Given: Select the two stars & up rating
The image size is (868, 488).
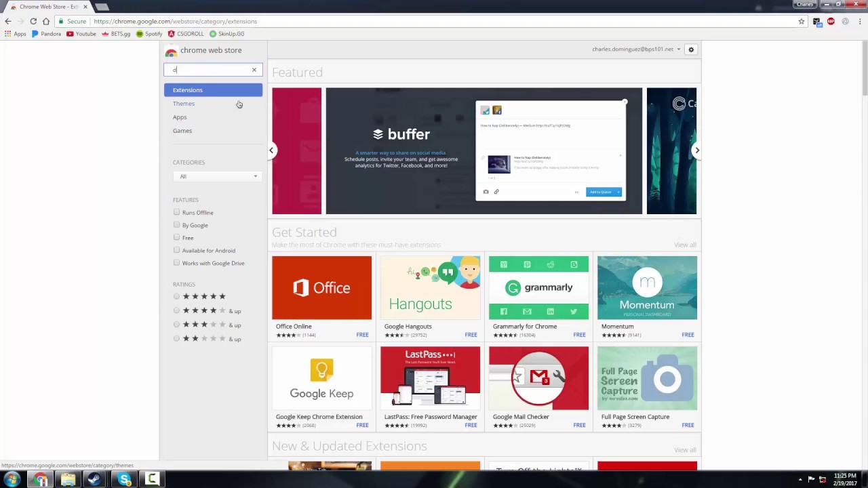Looking at the screenshot, I should click(177, 338).
